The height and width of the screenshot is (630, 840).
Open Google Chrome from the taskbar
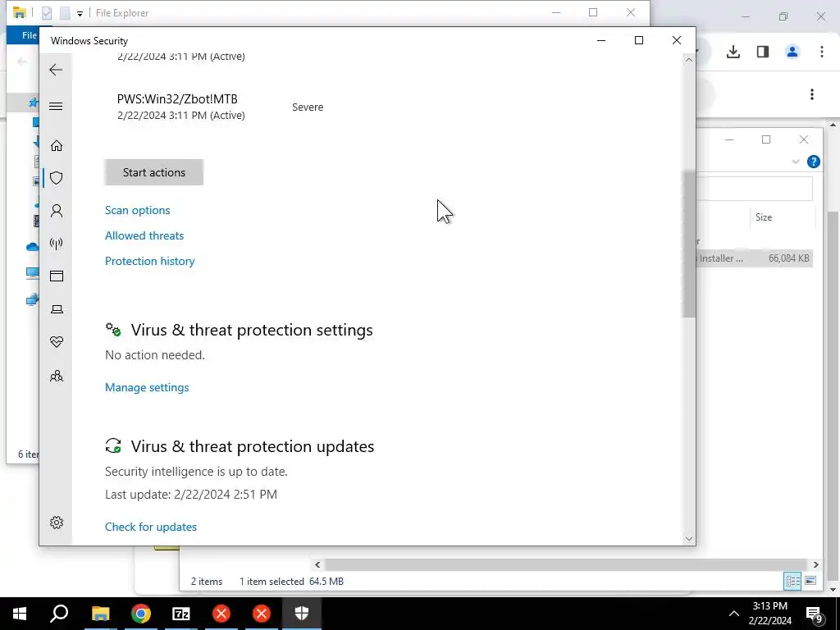pyautogui.click(x=141, y=614)
